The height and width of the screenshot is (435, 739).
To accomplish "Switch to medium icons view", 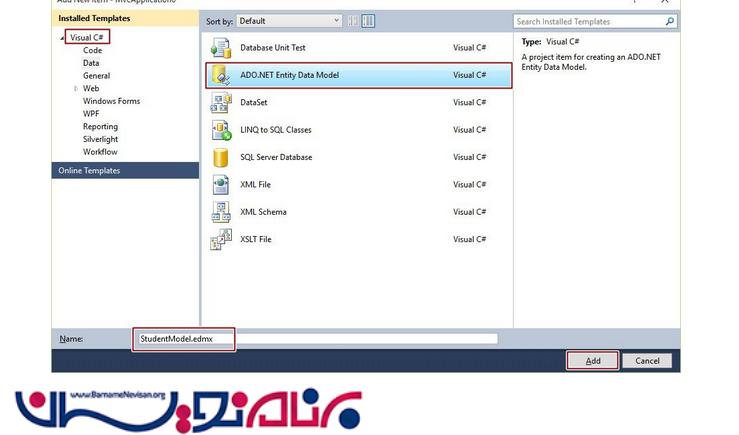I will (x=368, y=21).
